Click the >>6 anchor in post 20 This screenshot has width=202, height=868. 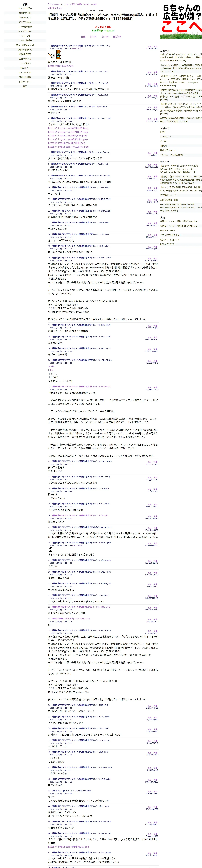51,366
